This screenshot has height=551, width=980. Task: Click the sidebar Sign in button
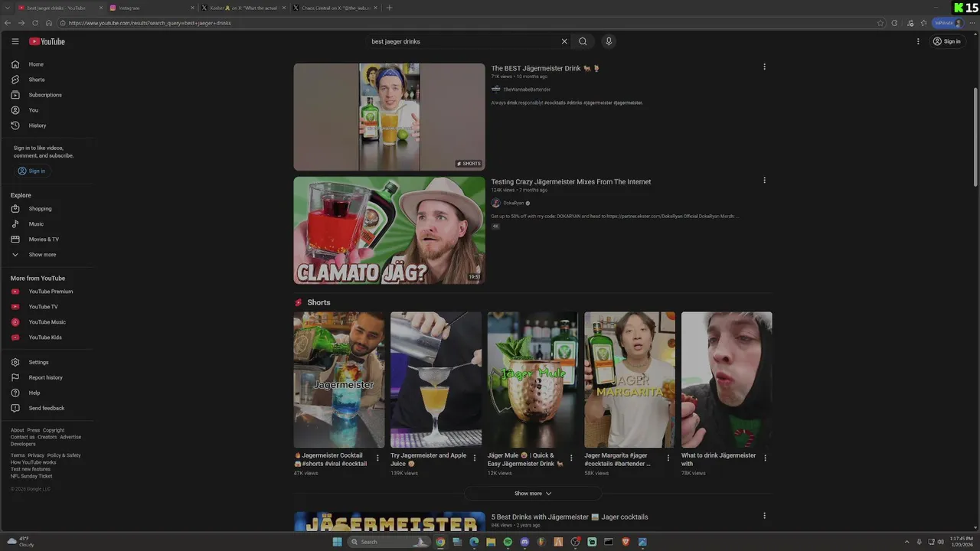pyautogui.click(x=31, y=171)
